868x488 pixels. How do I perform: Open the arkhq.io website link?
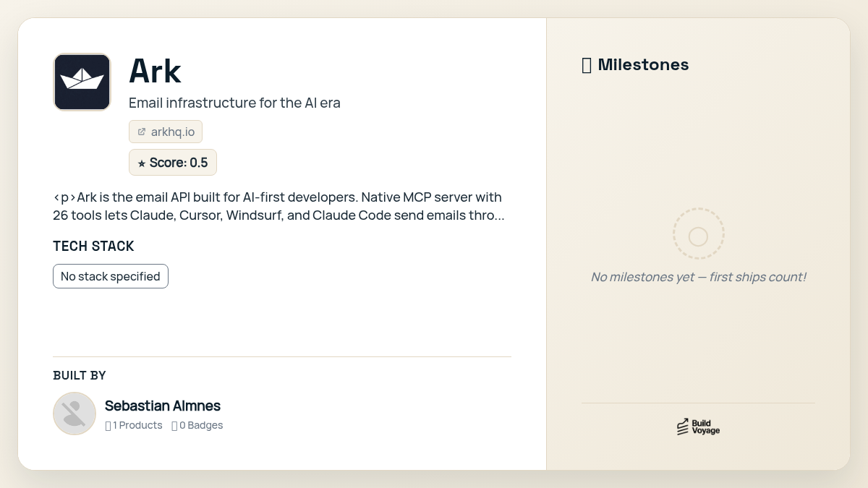click(x=166, y=132)
